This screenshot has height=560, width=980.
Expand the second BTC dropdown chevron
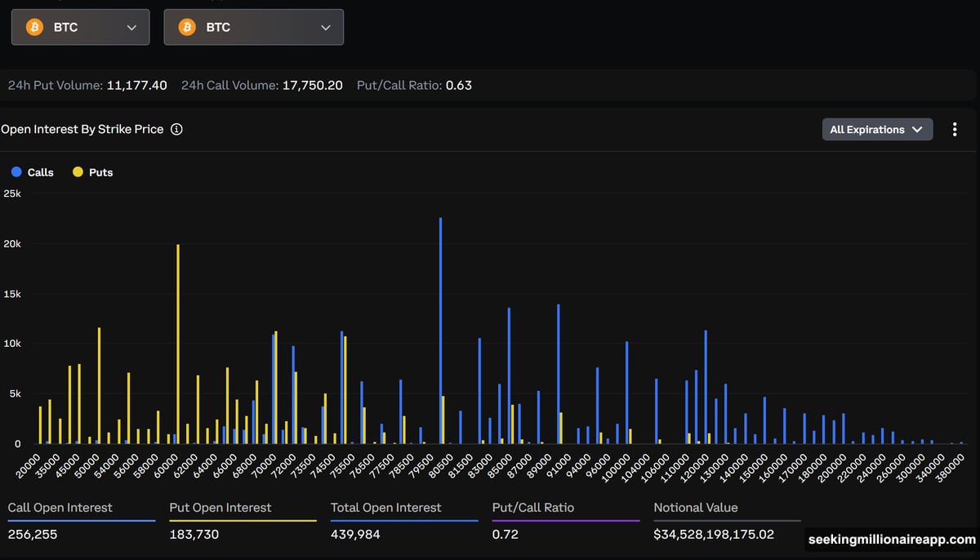click(x=325, y=27)
